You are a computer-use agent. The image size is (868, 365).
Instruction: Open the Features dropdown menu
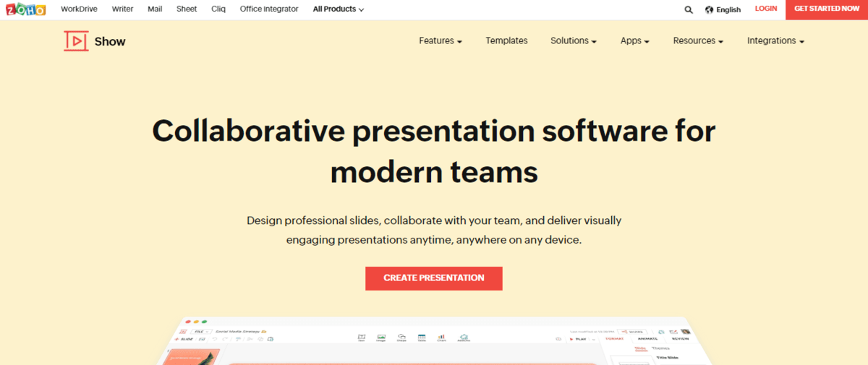point(441,41)
